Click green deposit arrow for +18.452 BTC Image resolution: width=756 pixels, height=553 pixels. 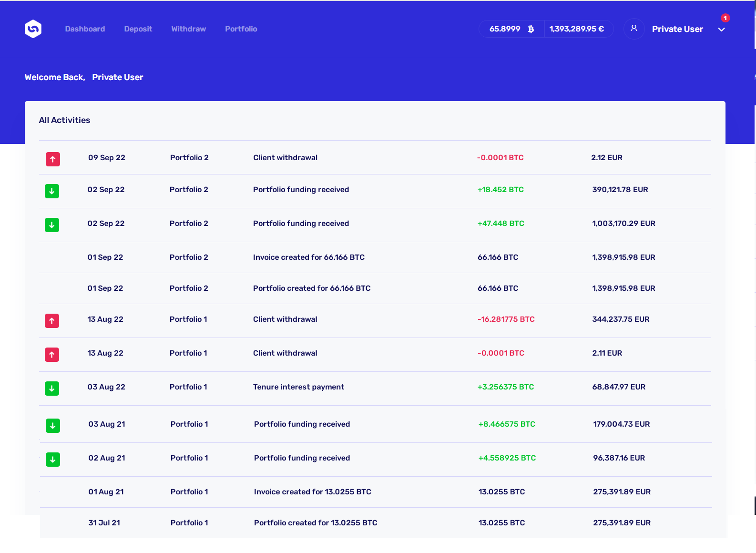coord(52,191)
